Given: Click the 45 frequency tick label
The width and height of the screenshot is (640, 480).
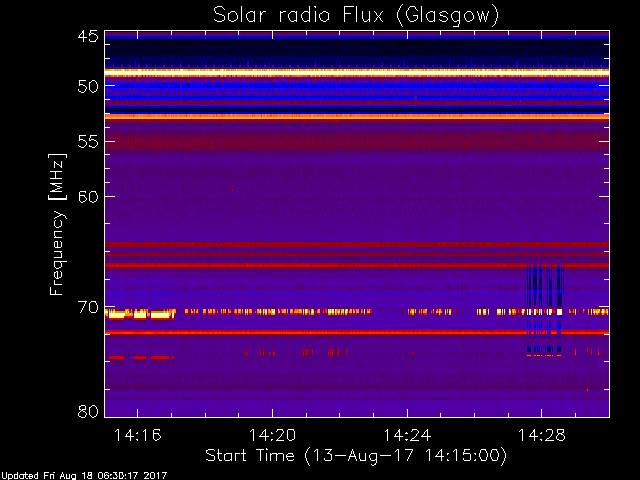Looking at the screenshot, I should point(88,37).
